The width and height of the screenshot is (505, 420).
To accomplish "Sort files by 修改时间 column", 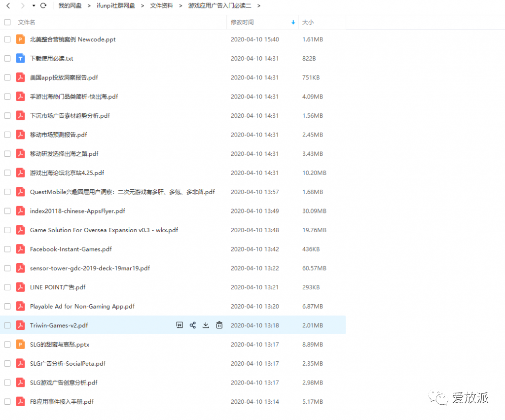I will 242,22.
